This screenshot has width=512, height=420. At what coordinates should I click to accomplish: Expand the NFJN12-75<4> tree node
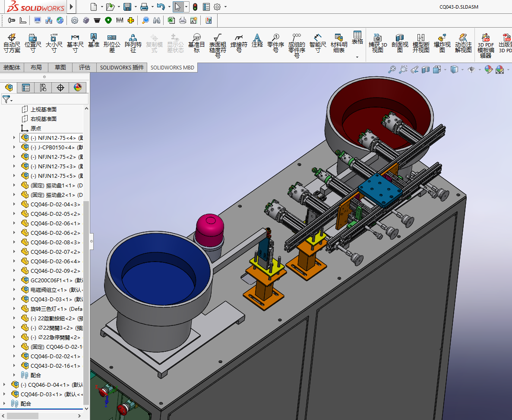click(x=14, y=138)
